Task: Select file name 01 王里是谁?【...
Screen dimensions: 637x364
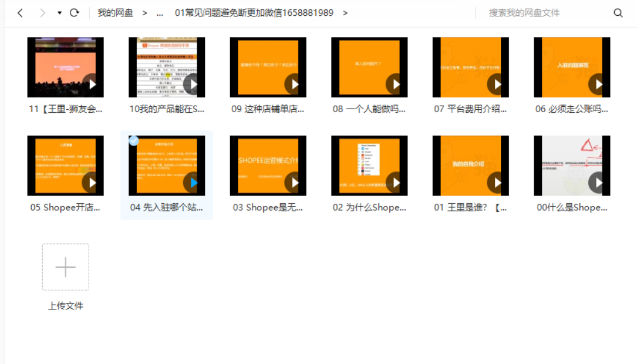Action: pyautogui.click(x=470, y=207)
